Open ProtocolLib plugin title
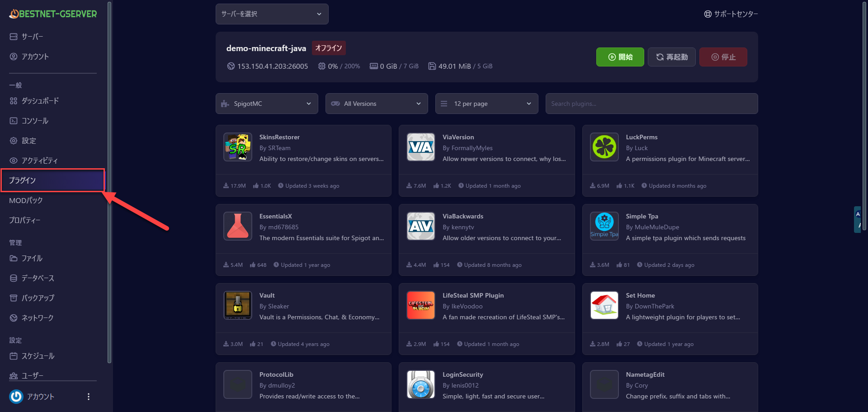 click(276, 374)
